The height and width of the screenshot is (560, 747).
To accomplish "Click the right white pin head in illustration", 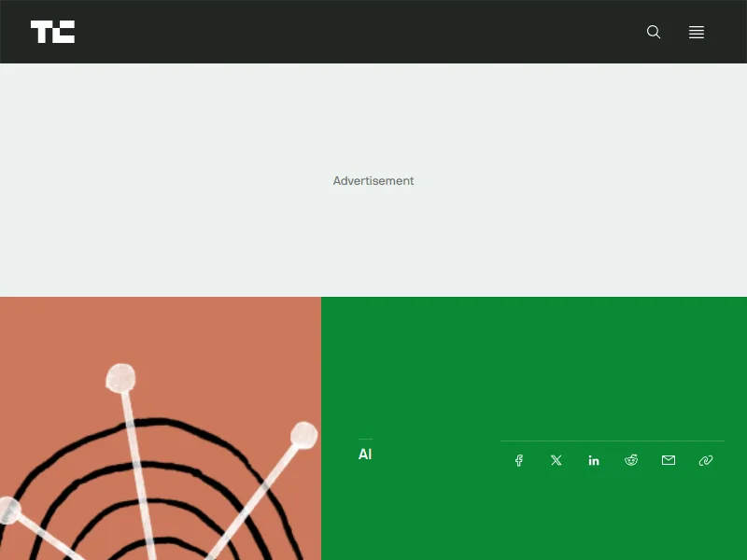I will (x=303, y=435).
